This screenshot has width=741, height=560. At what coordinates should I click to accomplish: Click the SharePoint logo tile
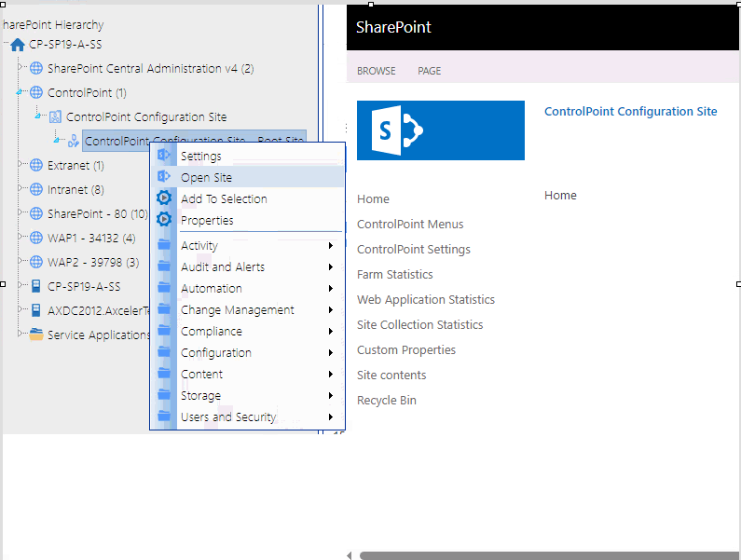tap(441, 130)
